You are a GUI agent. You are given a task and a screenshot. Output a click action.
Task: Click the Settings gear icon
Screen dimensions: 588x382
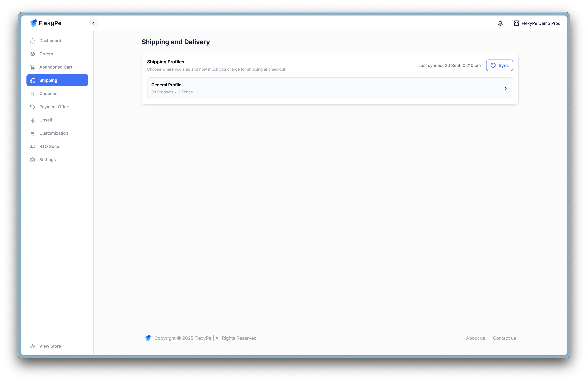pos(33,160)
